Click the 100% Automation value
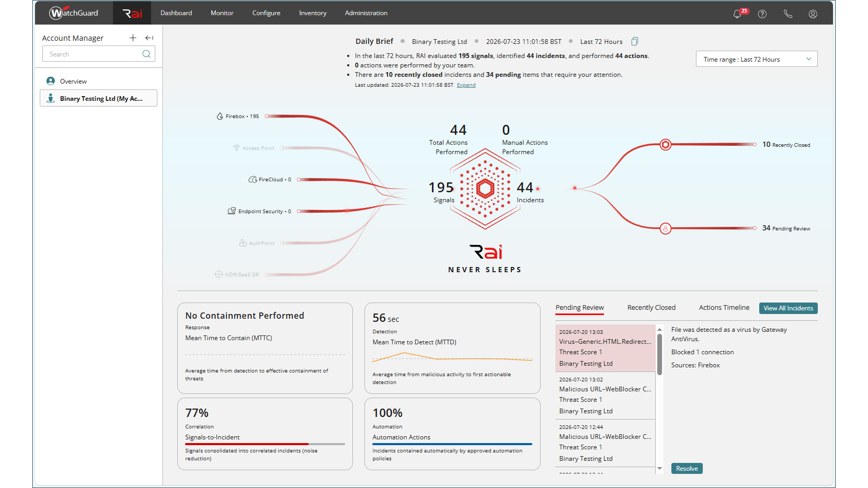Screen dimensions: 868x488 (387, 413)
